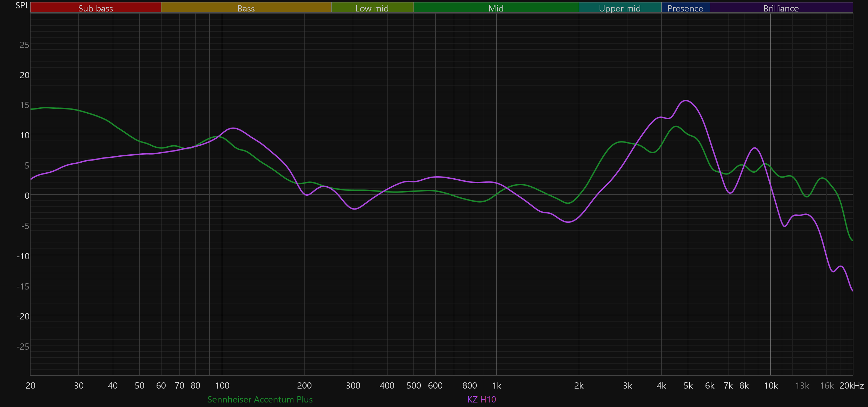
Task: Click the 10k frequency axis label
Action: point(771,385)
